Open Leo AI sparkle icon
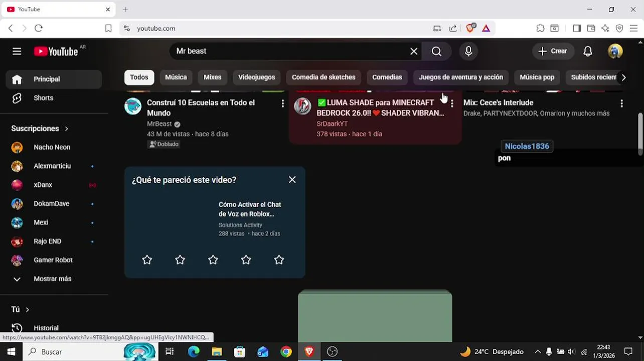 click(x=605, y=29)
